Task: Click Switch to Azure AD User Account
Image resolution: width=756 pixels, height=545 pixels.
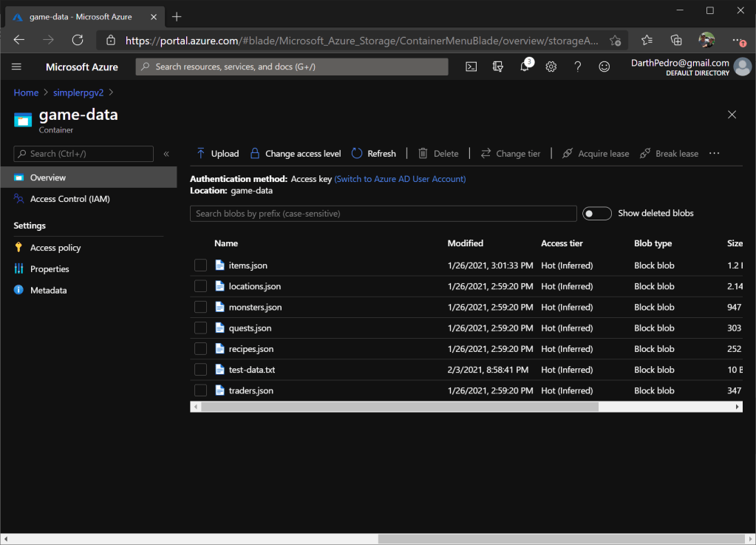Action: tap(400, 179)
